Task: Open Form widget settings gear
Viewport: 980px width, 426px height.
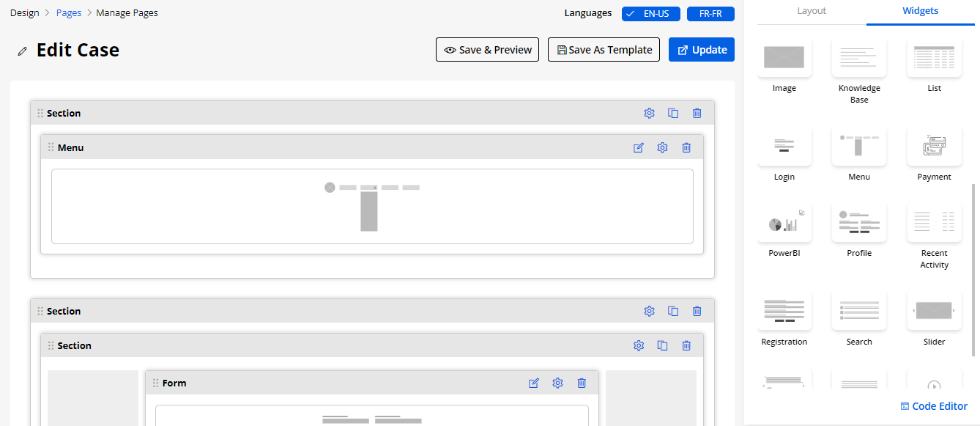Action: (x=557, y=383)
